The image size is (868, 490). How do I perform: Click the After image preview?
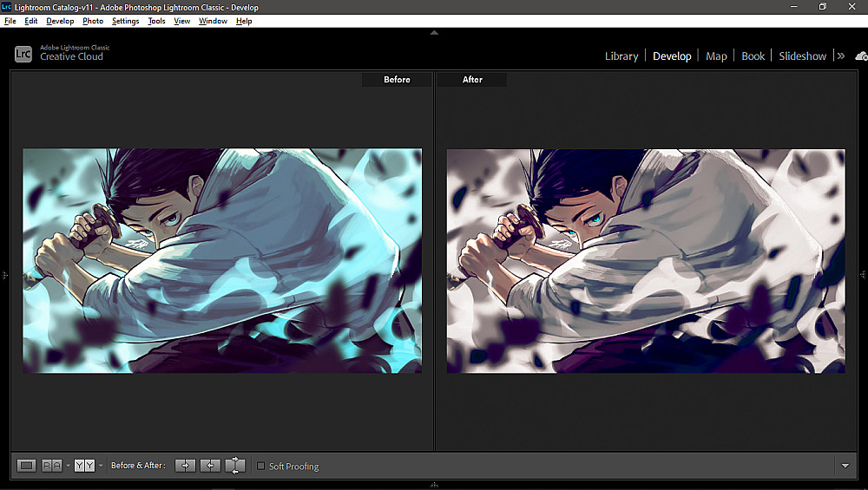click(646, 261)
